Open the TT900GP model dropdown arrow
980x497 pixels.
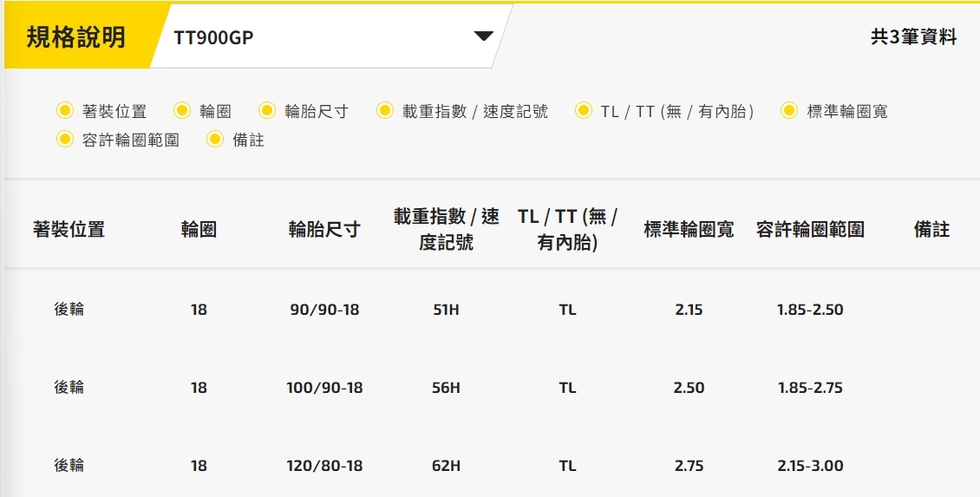click(x=483, y=36)
